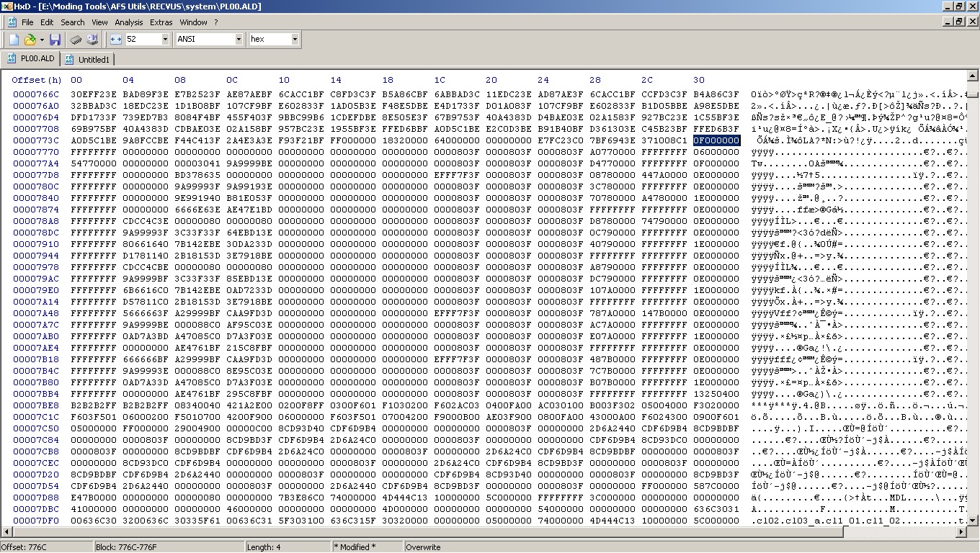This screenshot has width=980, height=553.
Task: Open the File menu
Action: [x=27, y=22]
